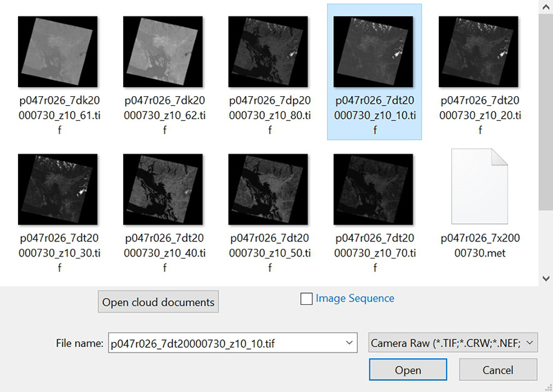Cancel the file open dialog

[x=498, y=370]
